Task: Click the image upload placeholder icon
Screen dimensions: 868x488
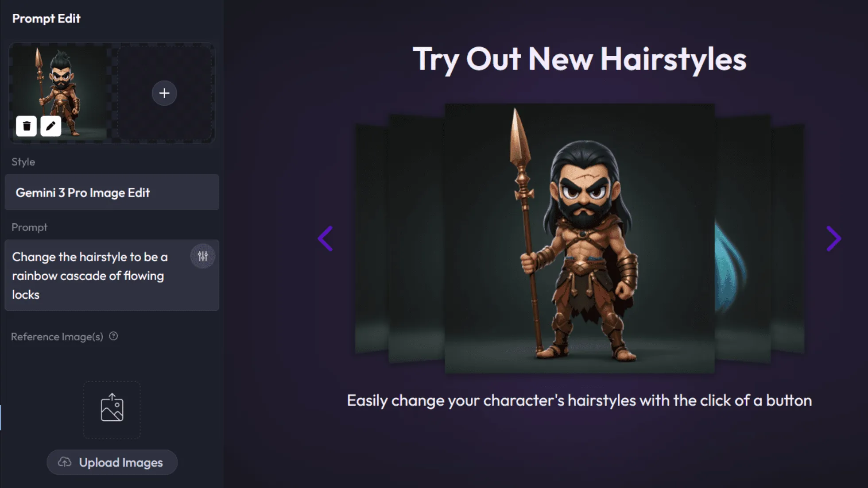Action: tap(112, 409)
